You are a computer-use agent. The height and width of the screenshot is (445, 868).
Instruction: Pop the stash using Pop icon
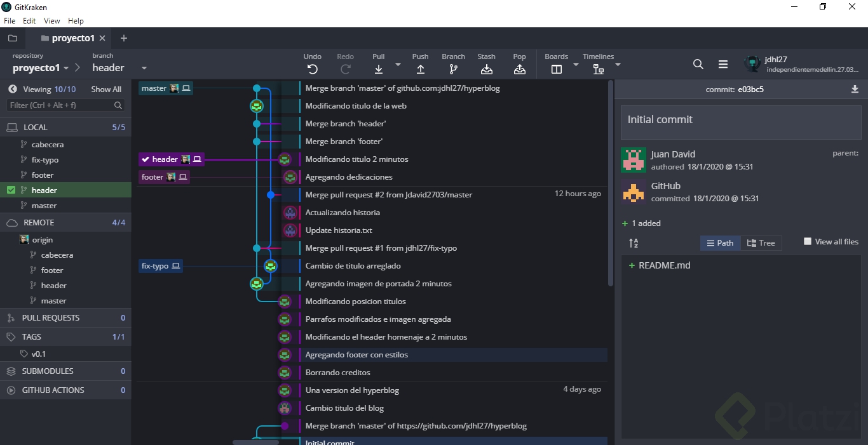pyautogui.click(x=519, y=69)
